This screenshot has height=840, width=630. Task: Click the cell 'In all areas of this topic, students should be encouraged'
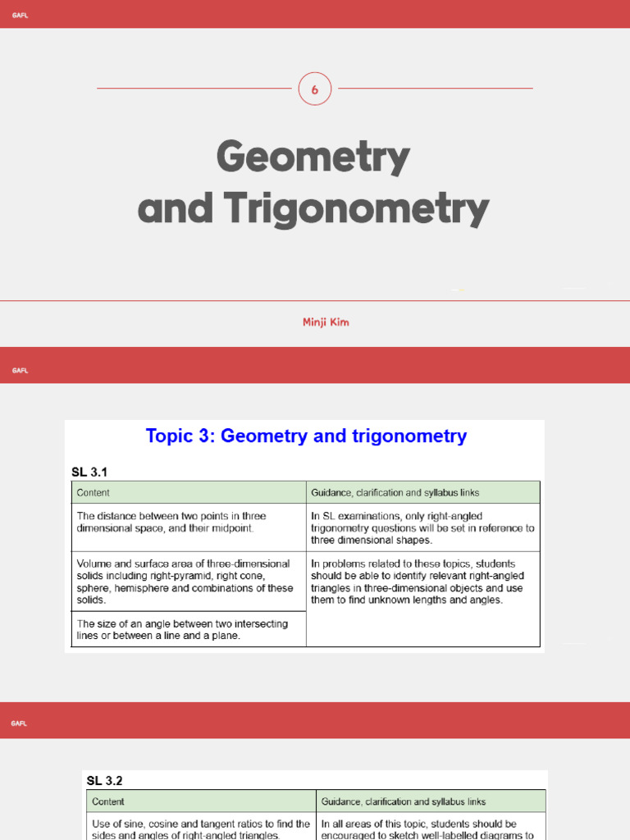431,827
